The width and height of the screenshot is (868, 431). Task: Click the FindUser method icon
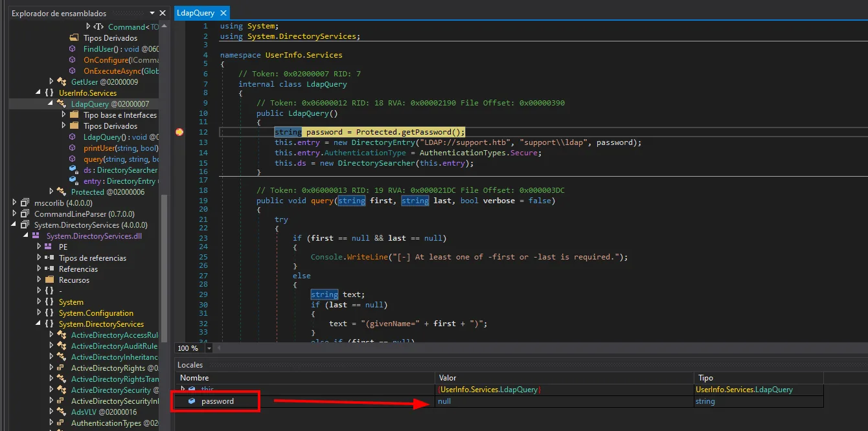click(x=73, y=49)
